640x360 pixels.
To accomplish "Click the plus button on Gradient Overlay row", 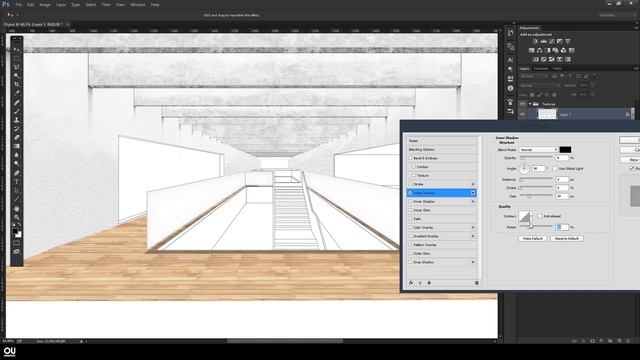I will [473, 236].
